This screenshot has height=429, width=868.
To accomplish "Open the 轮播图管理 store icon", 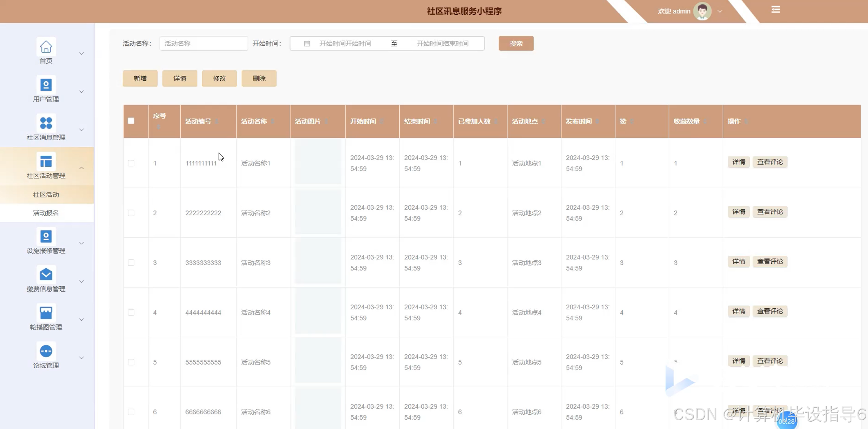I will pyautogui.click(x=46, y=313).
